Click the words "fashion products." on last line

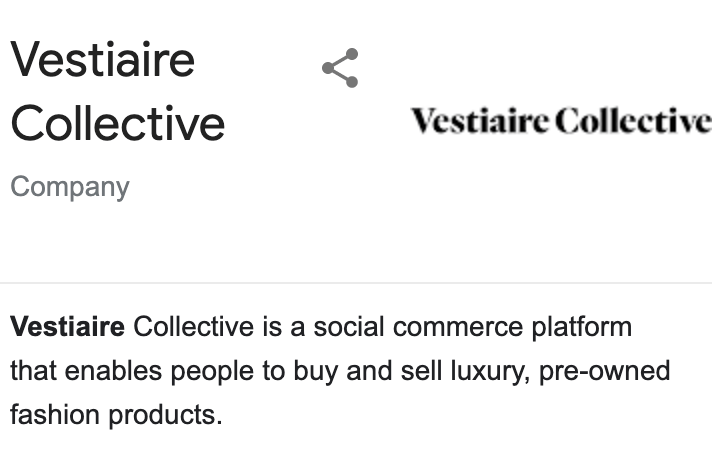point(116,415)
